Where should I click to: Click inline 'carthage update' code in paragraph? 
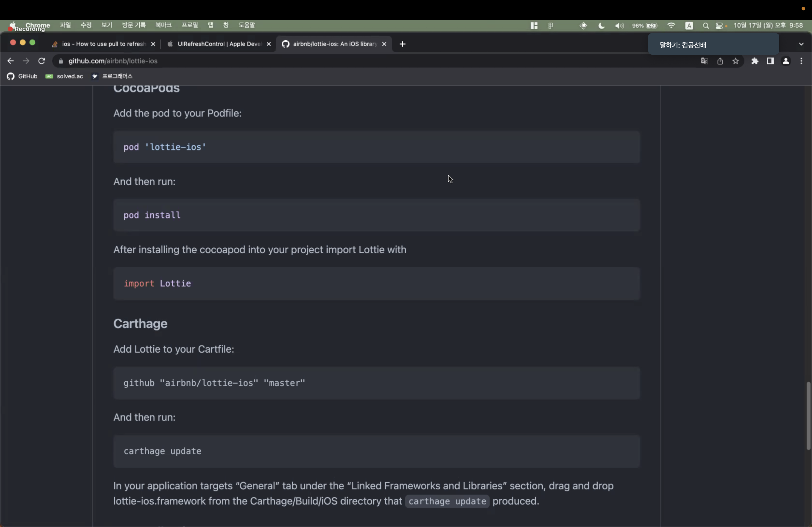coord(447,501)
